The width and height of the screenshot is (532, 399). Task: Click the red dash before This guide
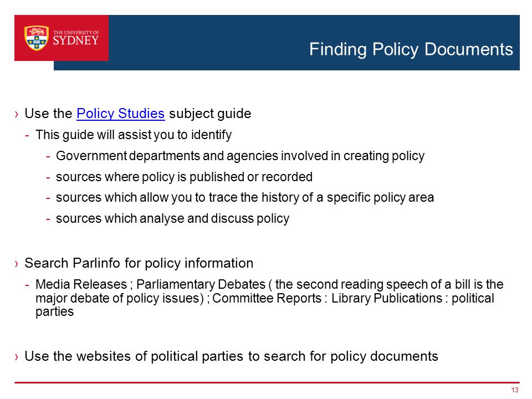tap(27, 135)
